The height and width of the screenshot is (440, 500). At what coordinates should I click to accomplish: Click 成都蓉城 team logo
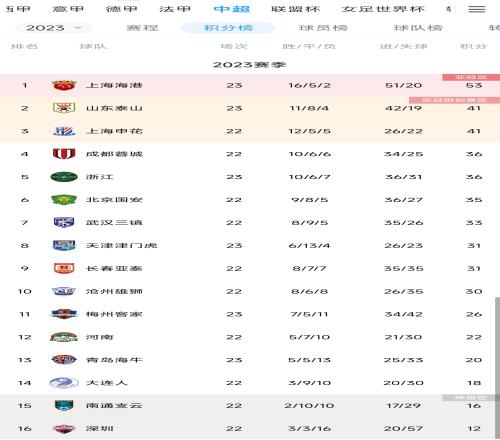coord(64,154)
